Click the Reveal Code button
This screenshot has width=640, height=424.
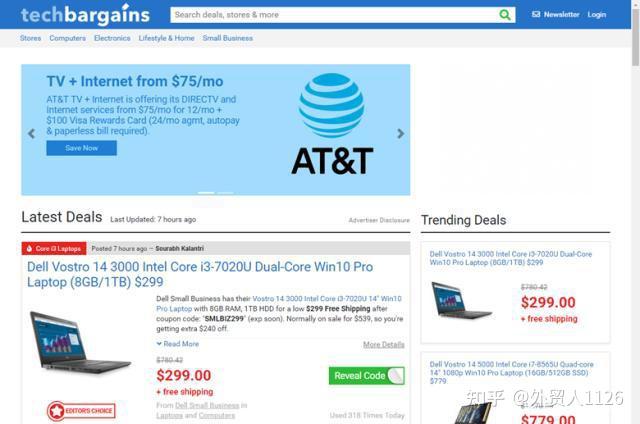(x=367, y=375)
